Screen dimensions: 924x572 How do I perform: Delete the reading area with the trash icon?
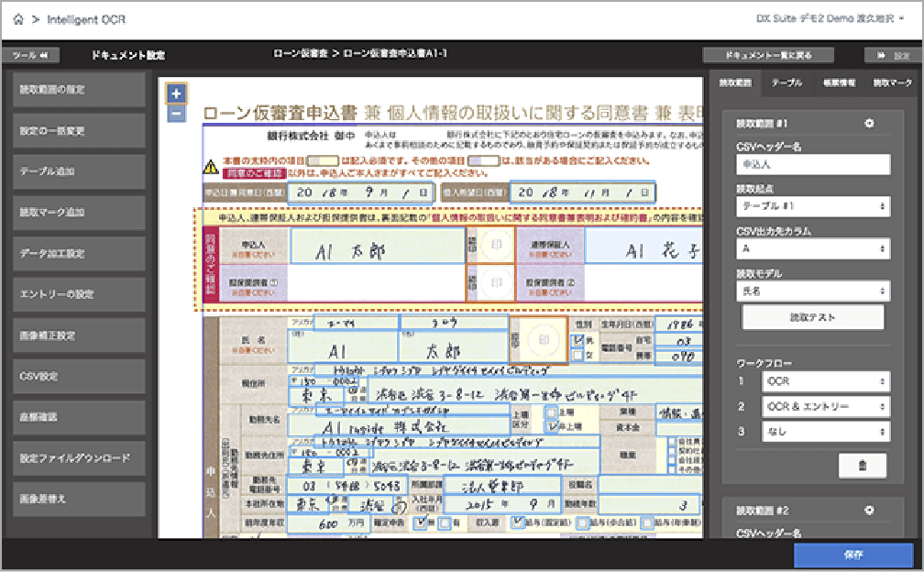coord(862,465)
